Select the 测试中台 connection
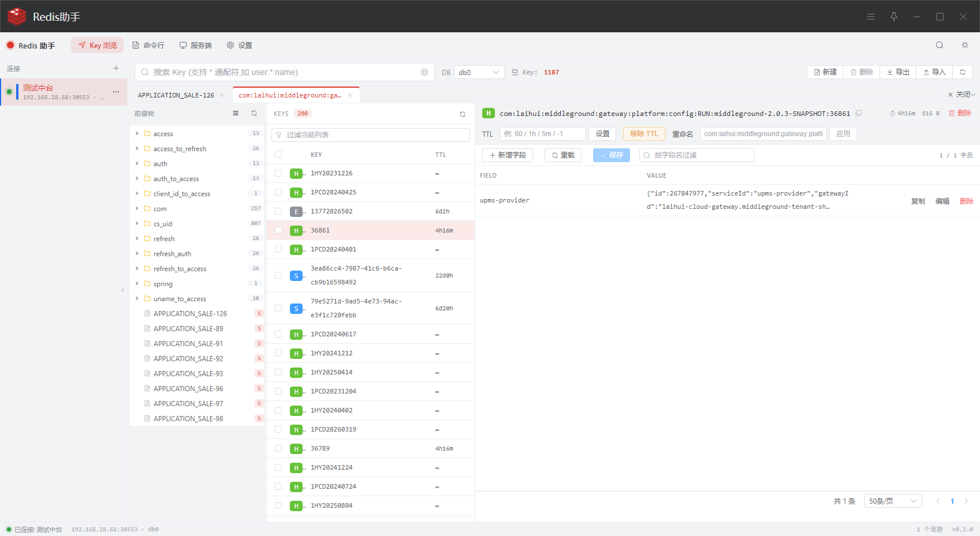 click(x=64, y=92)
